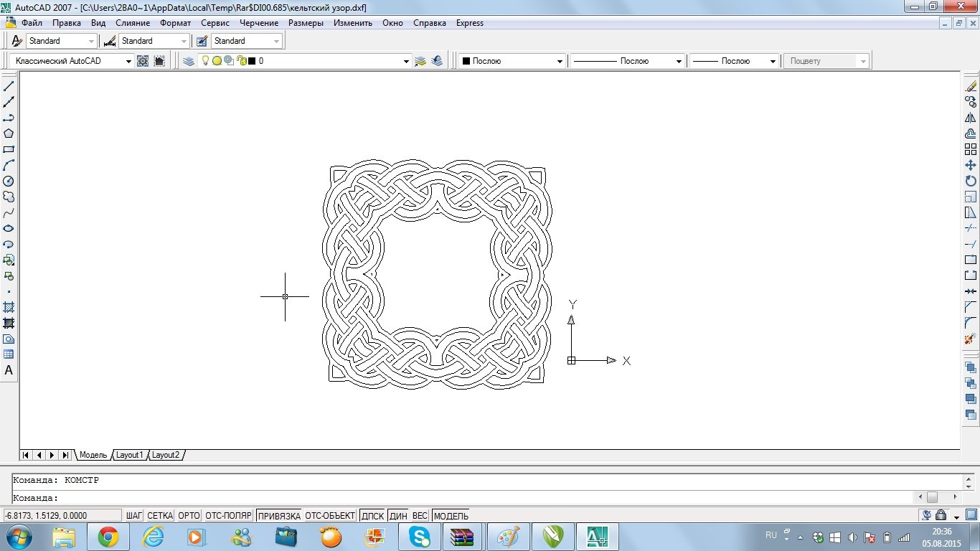Select the Line drawing tool

point(9,86)
